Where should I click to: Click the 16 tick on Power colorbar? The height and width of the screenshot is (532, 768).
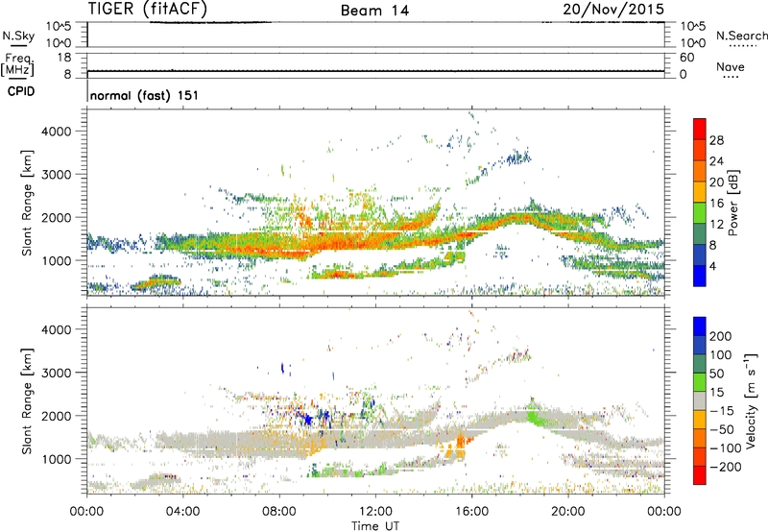pyautogui.click(x=716, y=204)
